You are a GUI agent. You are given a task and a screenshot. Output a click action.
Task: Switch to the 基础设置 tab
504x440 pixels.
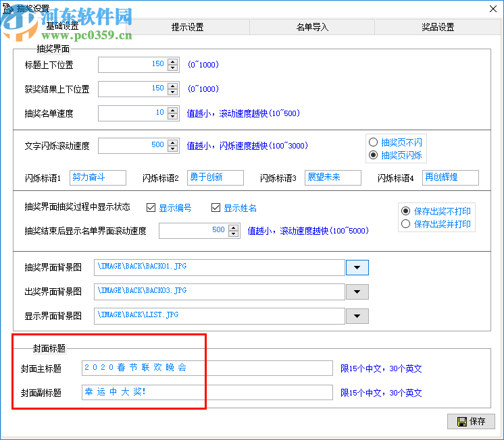(63, 26)
